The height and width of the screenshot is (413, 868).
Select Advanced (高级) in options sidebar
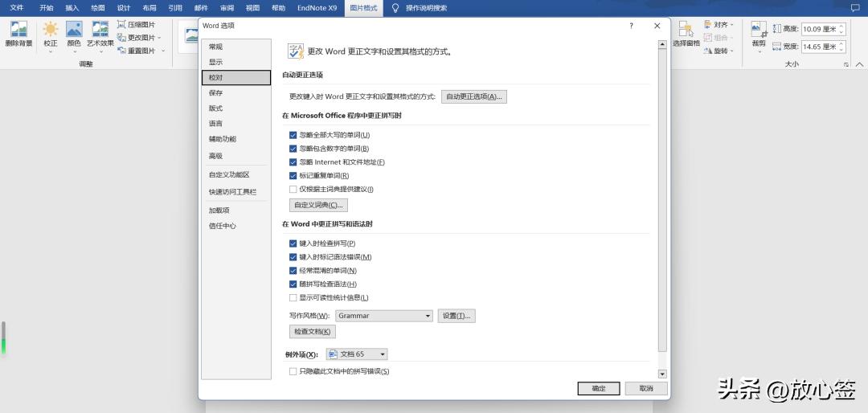click(235, 156)
